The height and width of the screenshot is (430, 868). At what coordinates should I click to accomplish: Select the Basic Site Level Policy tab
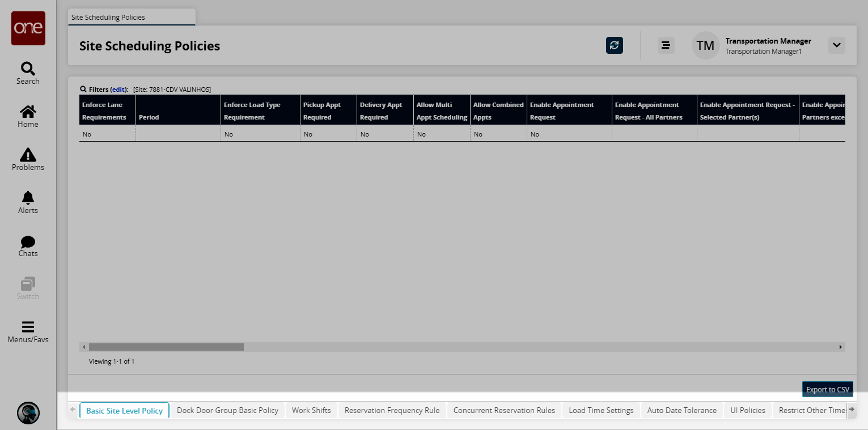[124, 411]
